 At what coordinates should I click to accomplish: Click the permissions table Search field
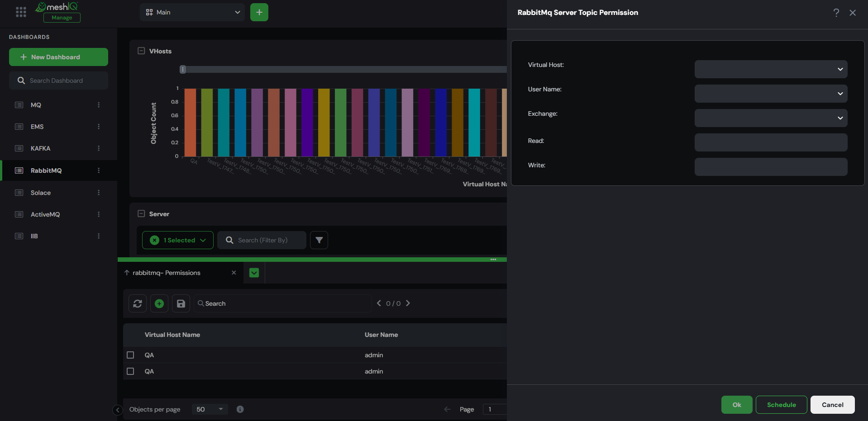283,303
